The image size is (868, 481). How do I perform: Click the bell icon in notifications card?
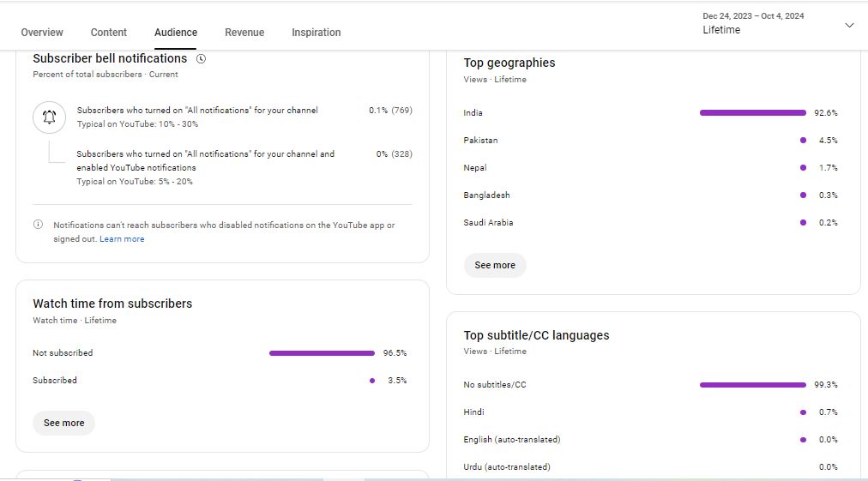point(49,117)
